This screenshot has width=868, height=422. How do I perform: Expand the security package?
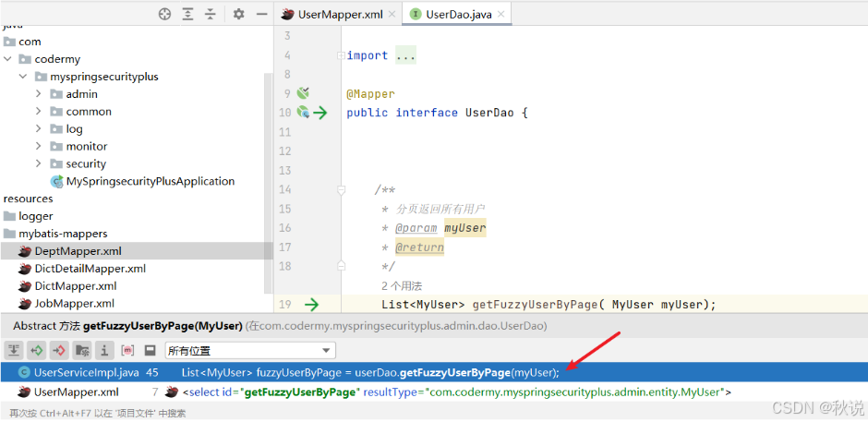click(x=38, y=164)
